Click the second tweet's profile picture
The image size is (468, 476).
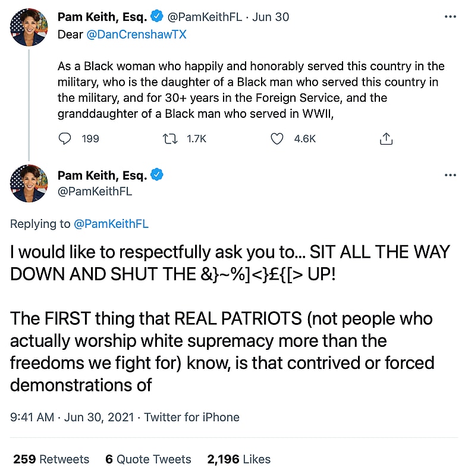(29, 184)
